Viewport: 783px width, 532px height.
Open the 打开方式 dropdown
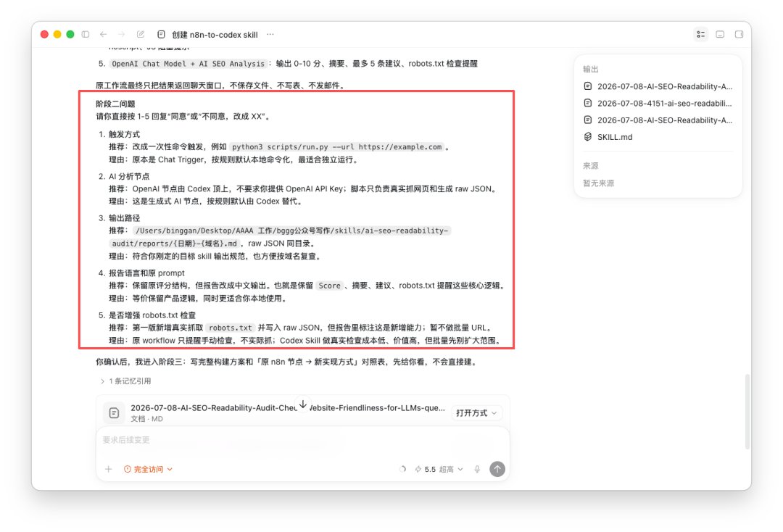pyautogui.click(x=476, y=412)
